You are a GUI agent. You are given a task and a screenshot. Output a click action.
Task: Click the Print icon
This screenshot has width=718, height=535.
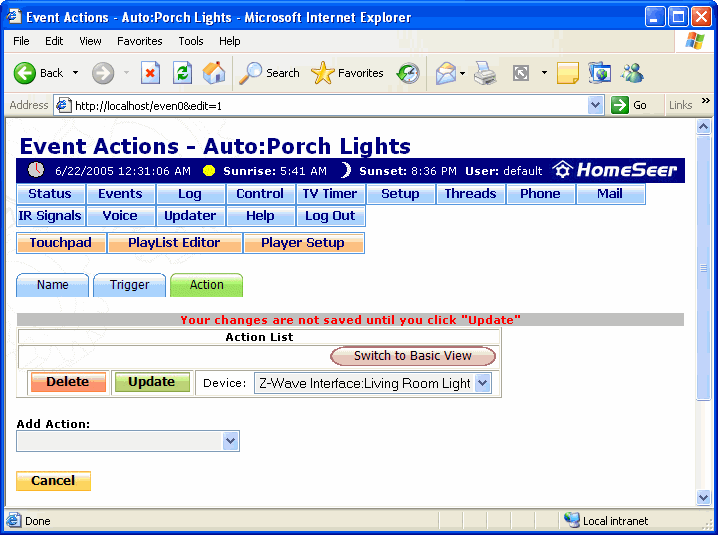(x=485, y=73)
